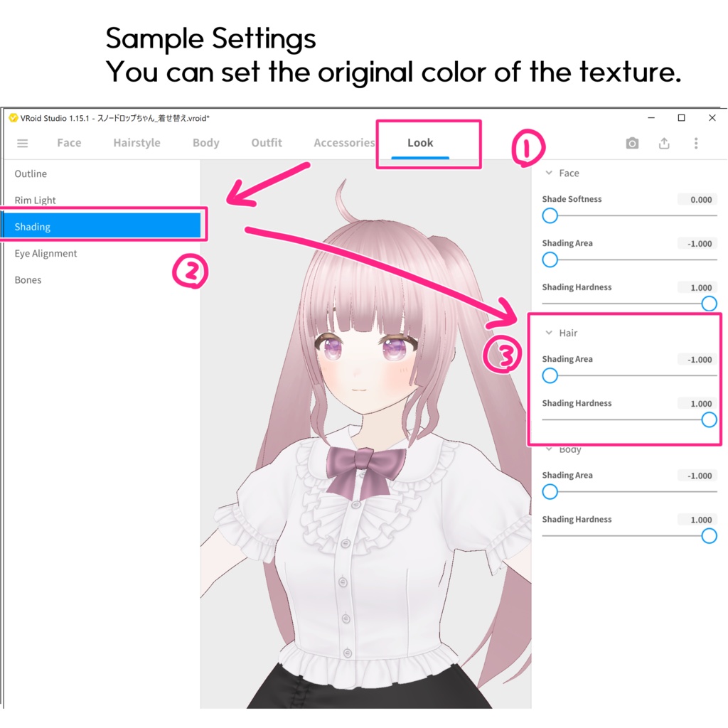The height and width of the screenshot is (728, 728).
Task: Select Outline in the Look sidebar
Action: (x=31, y=173)
